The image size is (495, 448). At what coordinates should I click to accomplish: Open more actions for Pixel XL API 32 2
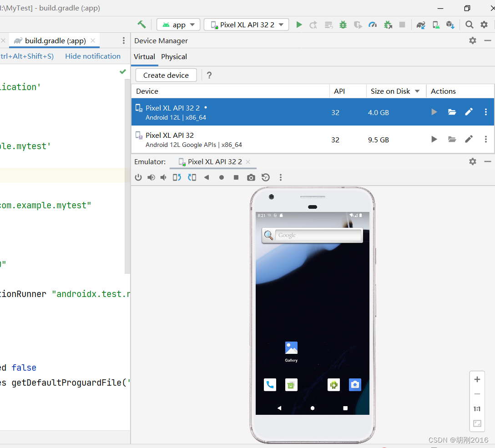pyautogui.click(x=486, y=112)
